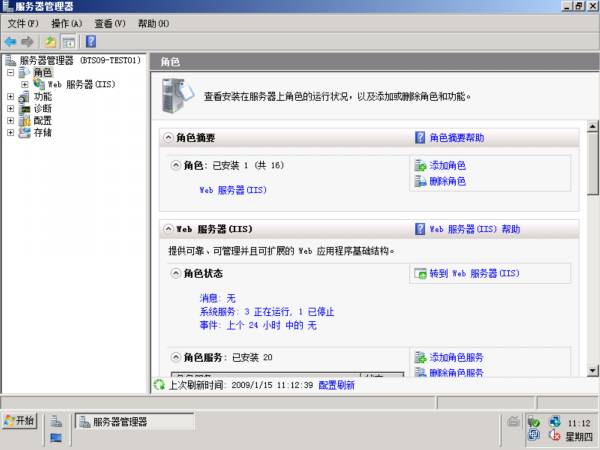Viewport: 600px width, 450px height.
Task: Collapse the 角色状态 subsection
Action: 175,274
